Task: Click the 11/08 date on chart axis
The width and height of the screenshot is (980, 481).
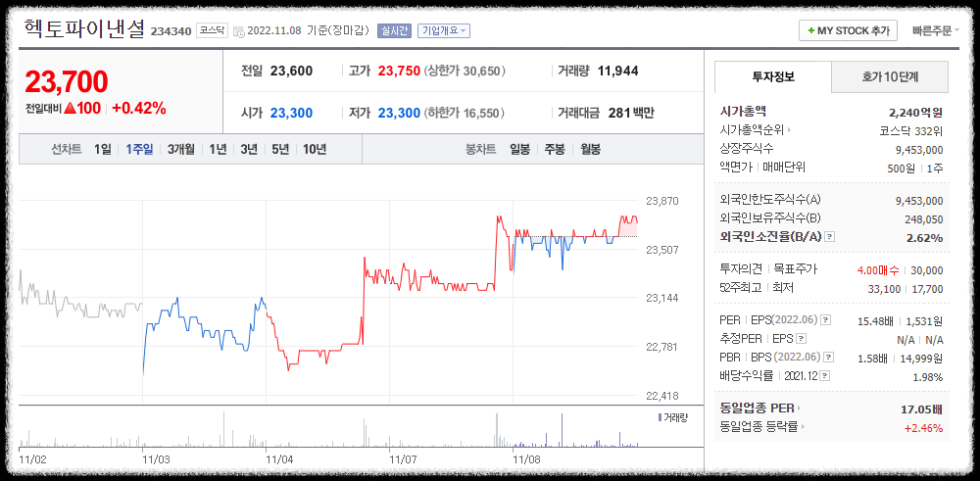Action: pos(527,459)
